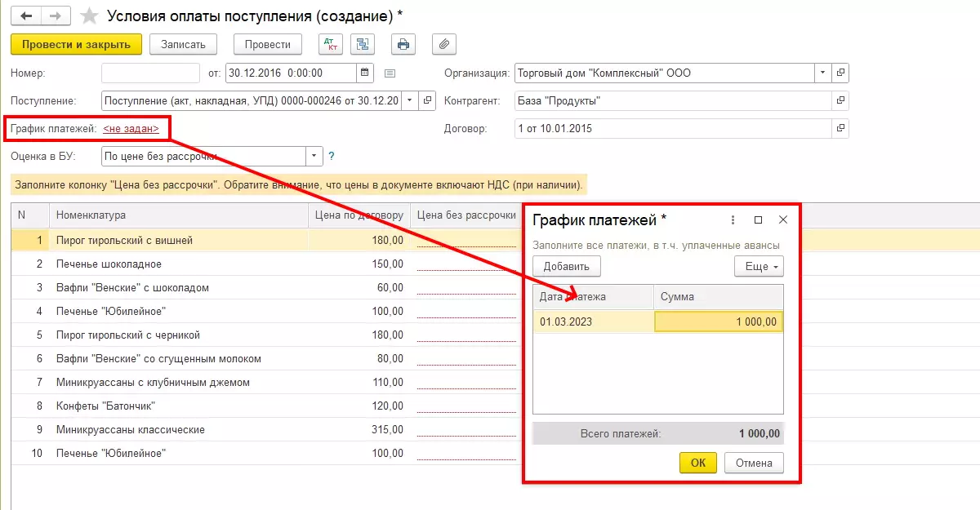Select row Вафли "Венские" с шоколадом

click(x=178, y=288)
